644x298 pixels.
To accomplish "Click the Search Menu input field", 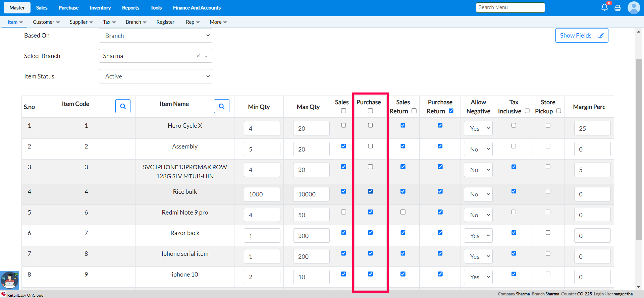I will 510,7.
